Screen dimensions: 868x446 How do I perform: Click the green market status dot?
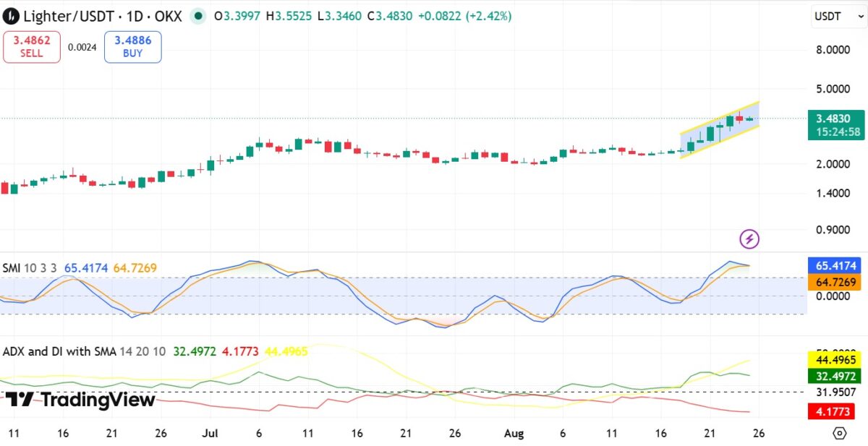(x=198, y=16)
